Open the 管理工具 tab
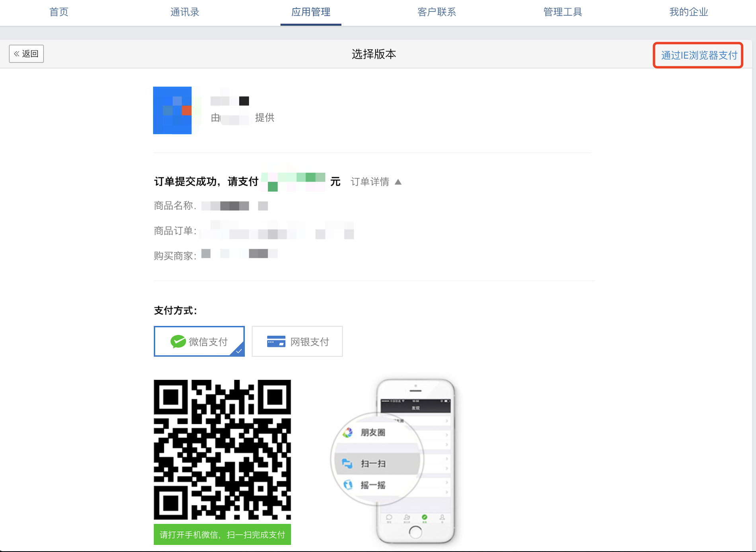This screenshot has width=756, height=552. [x=563, y=12]
